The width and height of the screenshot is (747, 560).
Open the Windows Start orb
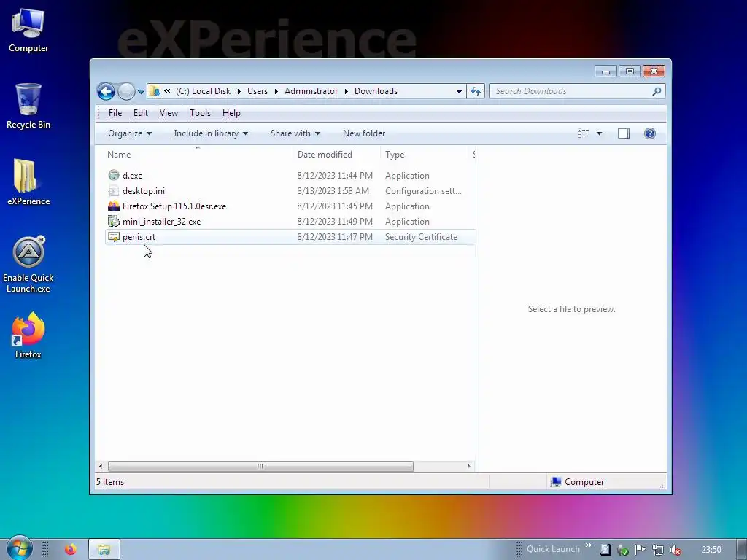point(19,548)
